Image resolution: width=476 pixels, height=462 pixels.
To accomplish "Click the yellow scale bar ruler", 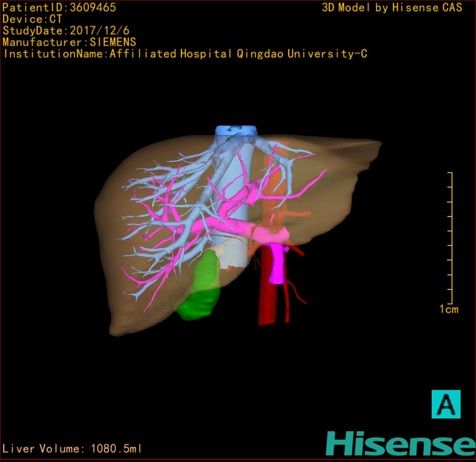I will point(450,238).
